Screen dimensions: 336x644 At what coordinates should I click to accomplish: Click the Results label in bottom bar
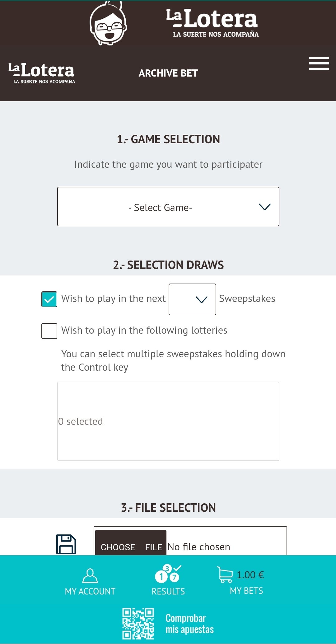[x=168, y=591]
